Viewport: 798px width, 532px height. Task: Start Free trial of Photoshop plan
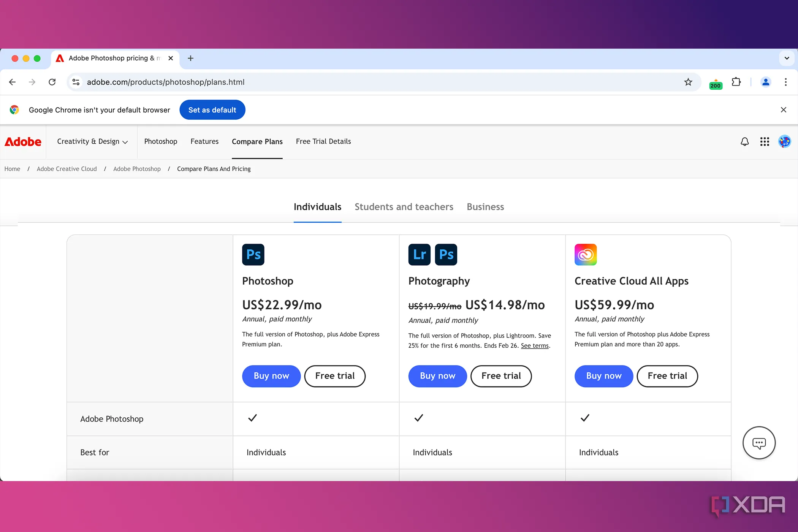click(x=335, y=376)
